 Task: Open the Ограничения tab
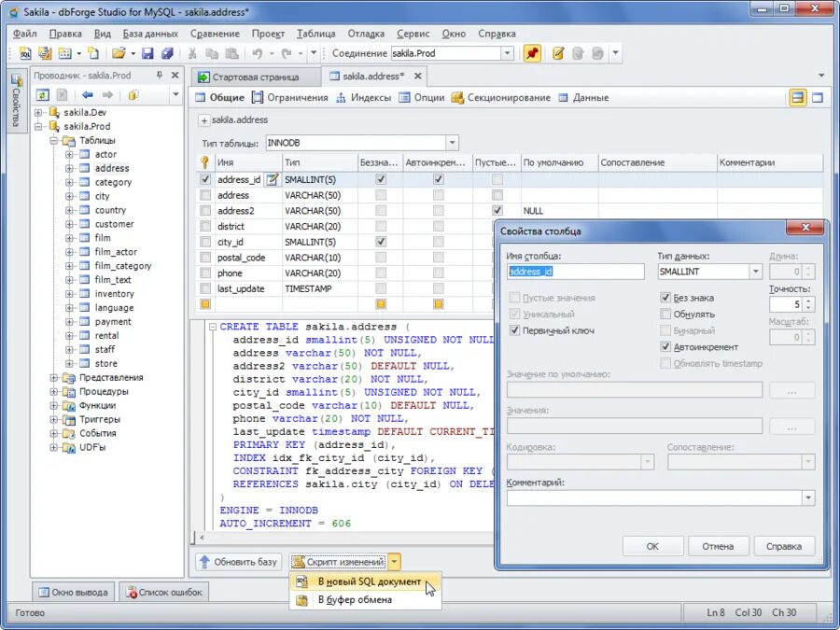(x=290, y=97)
